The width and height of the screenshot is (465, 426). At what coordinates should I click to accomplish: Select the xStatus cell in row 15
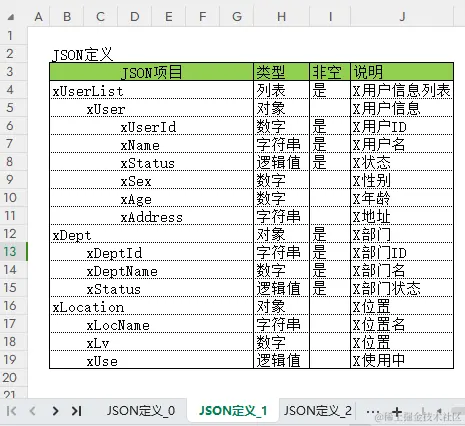tap(151, 288)
